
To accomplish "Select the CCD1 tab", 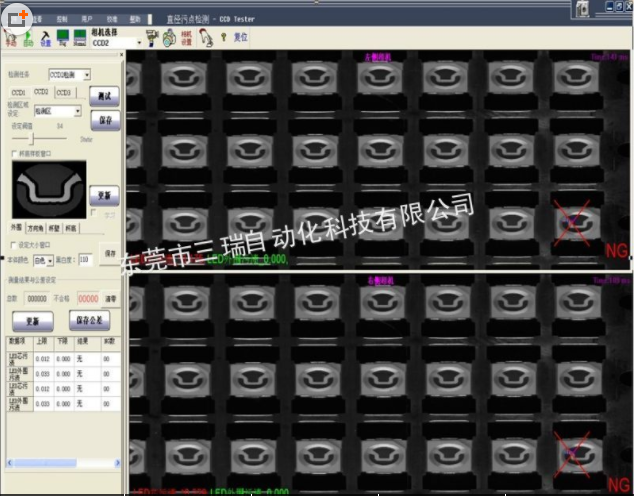I will [x=19, y=93].
